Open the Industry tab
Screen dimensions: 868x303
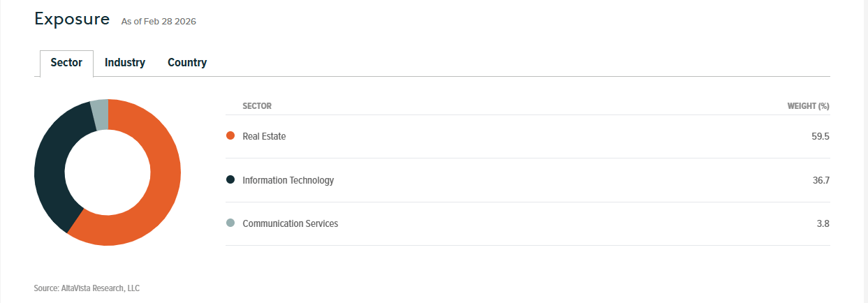[x=125, y=63]
